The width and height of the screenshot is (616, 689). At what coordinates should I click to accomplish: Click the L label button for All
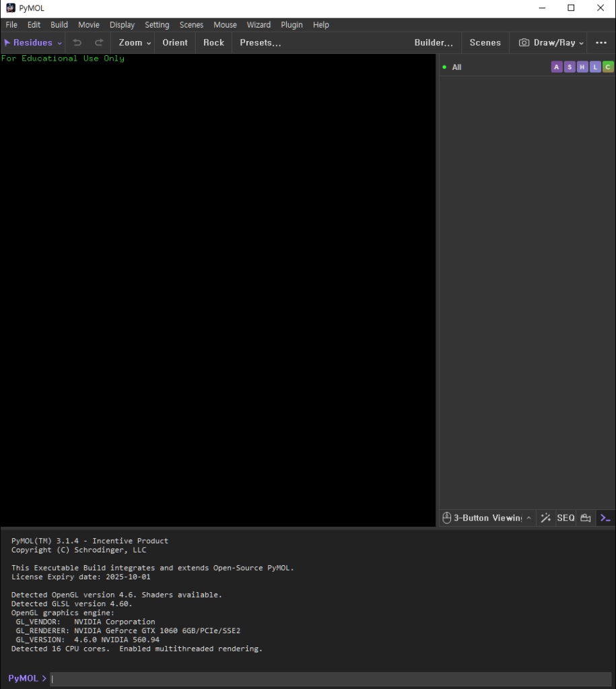[595, 67]
